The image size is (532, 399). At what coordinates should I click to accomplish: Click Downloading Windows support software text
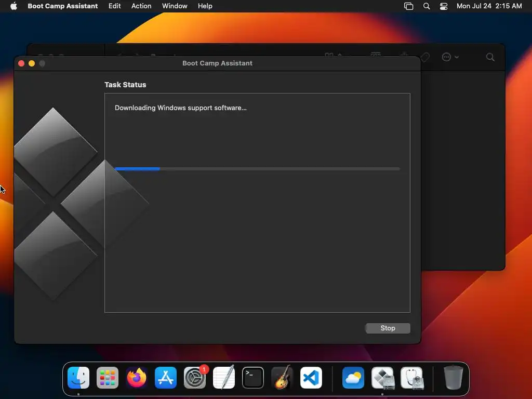click(x=180, y=108)
